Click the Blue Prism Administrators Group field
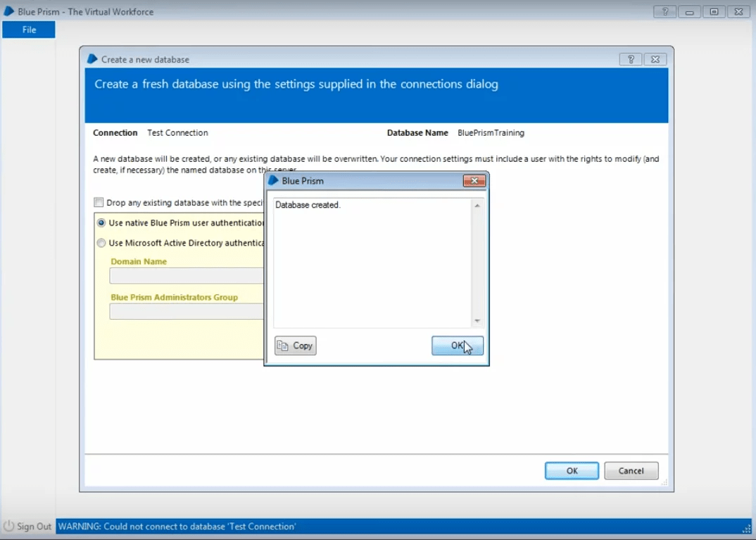 187,311
